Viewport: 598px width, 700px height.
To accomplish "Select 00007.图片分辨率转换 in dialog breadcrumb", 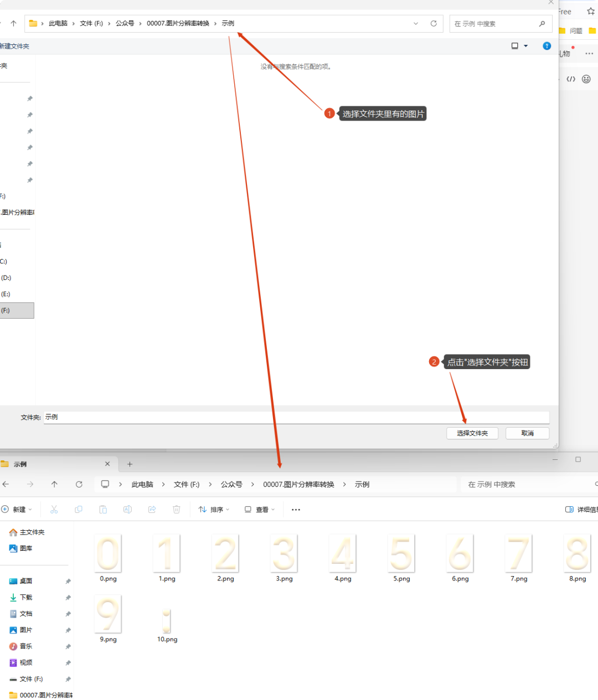I will pos(178,23).
